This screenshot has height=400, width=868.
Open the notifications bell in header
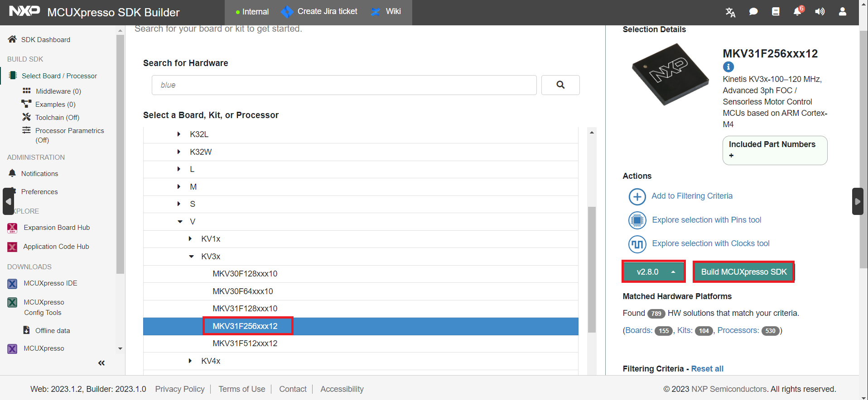tap(798, 11)
